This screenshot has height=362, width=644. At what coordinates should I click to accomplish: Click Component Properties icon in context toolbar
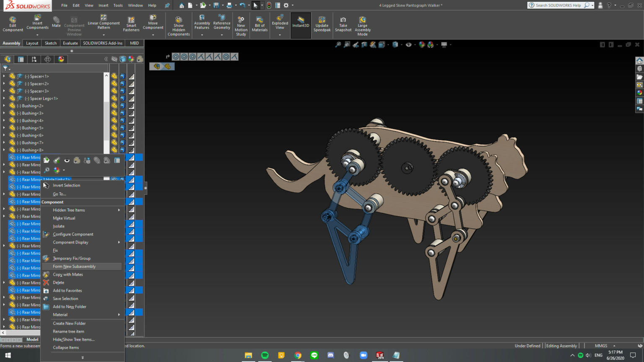pos(117,160)
